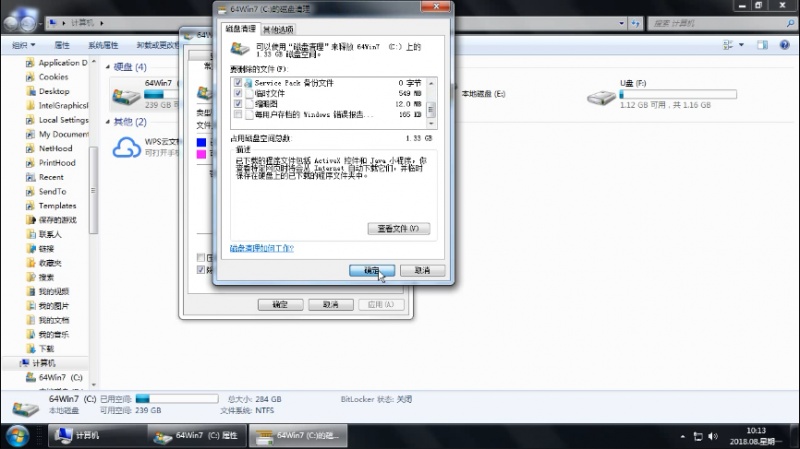Screen dimensions: 800x449
Task: Select the WPS cloud icon under 其他
Action: pyautogui.click(x=127, y=148)
